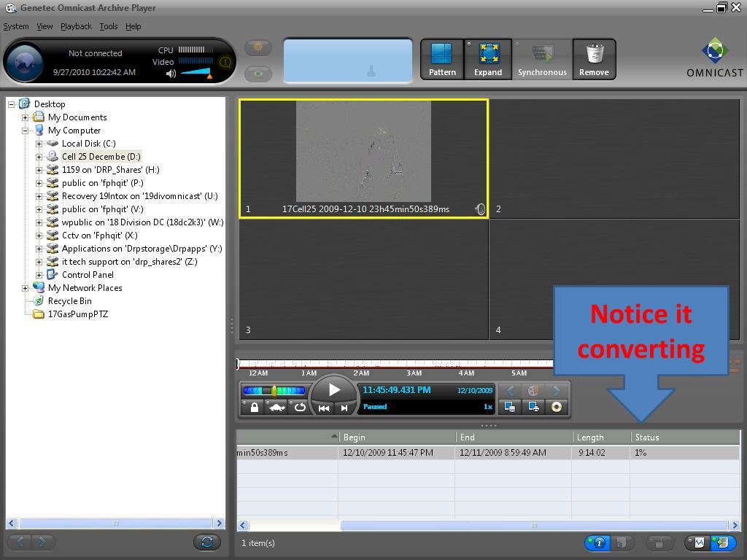Image resolution: width=747 pixels, height=560 pixels.
Task: Open the Tools menu
Action: tap(109, 26)
